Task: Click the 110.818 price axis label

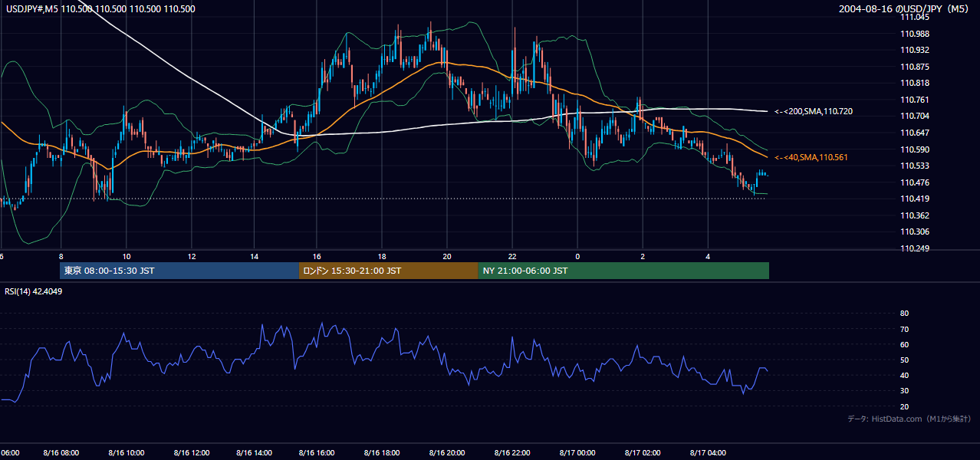Action: click(x=916, y=83)
